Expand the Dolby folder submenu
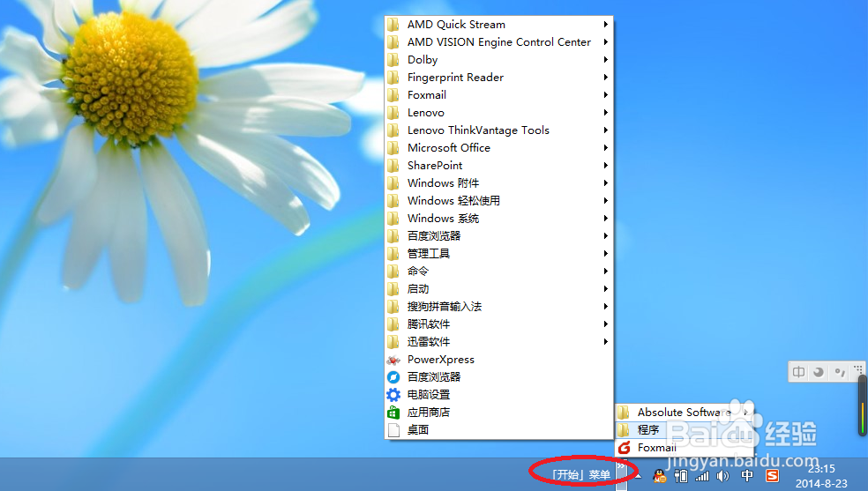 pos(498,60)
